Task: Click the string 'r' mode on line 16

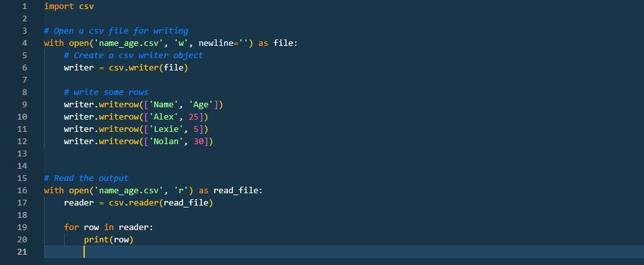Action: click(181, 191)
